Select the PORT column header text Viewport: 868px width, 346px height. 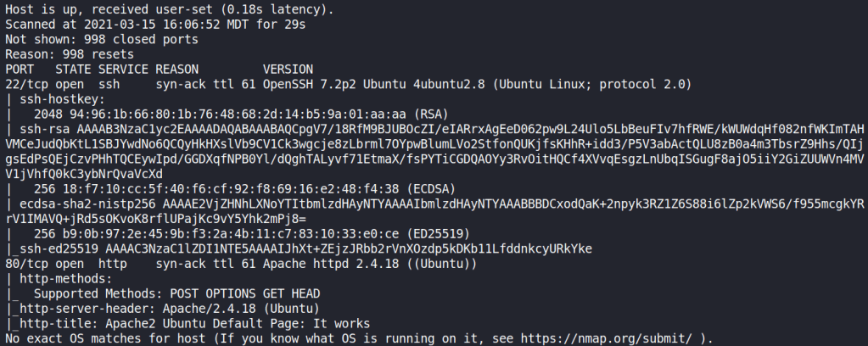(20, 69)
